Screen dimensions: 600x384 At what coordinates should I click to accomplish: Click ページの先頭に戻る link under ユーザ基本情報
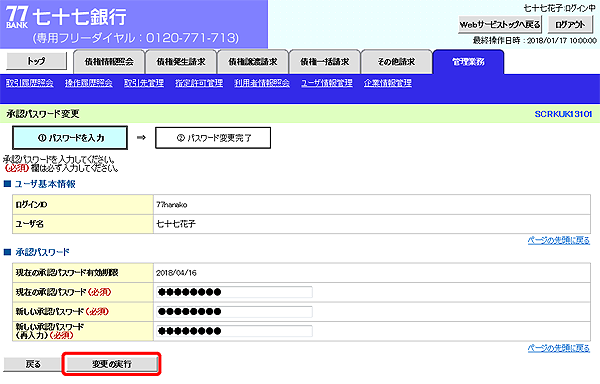pos(559,240)
